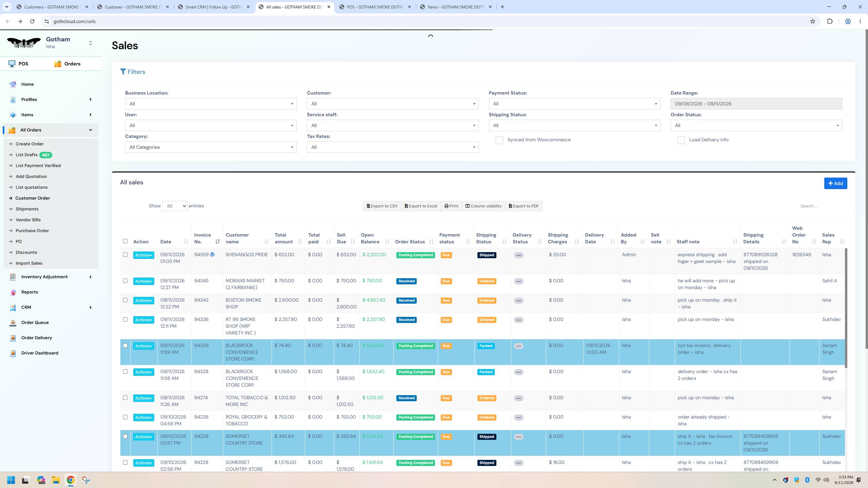Click the Driver Dashboard icon
This screenshot has height=488, width=868.
13,353
